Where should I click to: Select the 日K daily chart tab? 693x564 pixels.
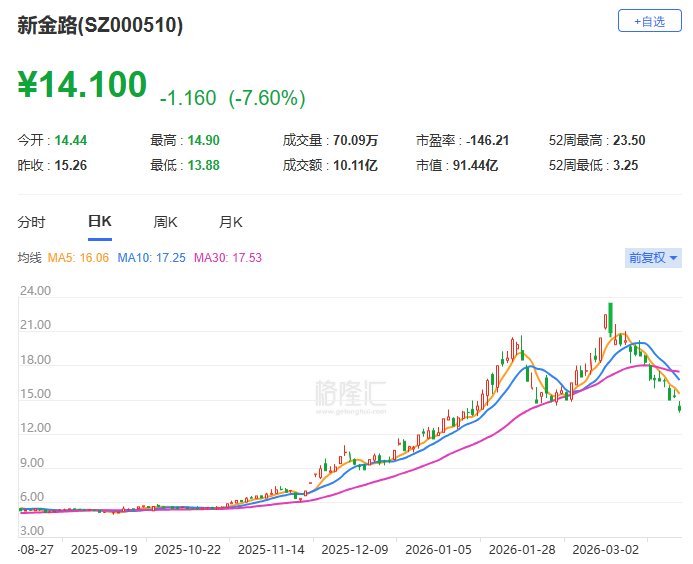coord(99,222)
